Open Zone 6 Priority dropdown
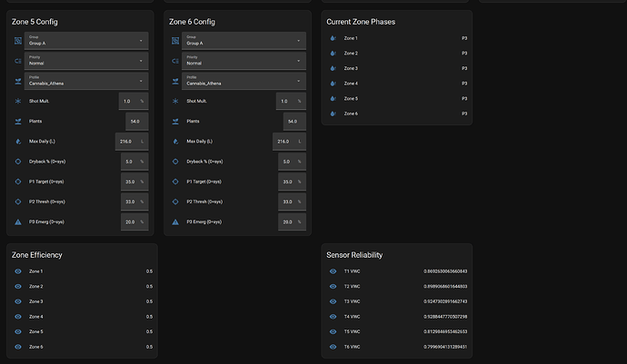The height and width of the screenshot is (364, 627). coord(244,61)
